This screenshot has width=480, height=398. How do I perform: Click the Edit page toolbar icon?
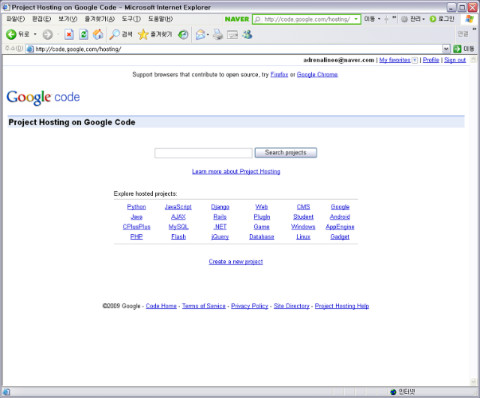point(232,35)
